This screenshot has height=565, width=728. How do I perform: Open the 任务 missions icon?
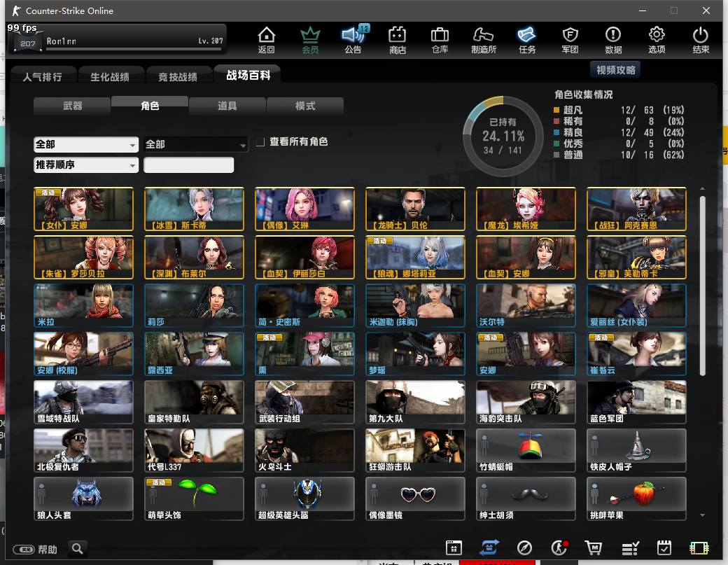tap(527, 39)
